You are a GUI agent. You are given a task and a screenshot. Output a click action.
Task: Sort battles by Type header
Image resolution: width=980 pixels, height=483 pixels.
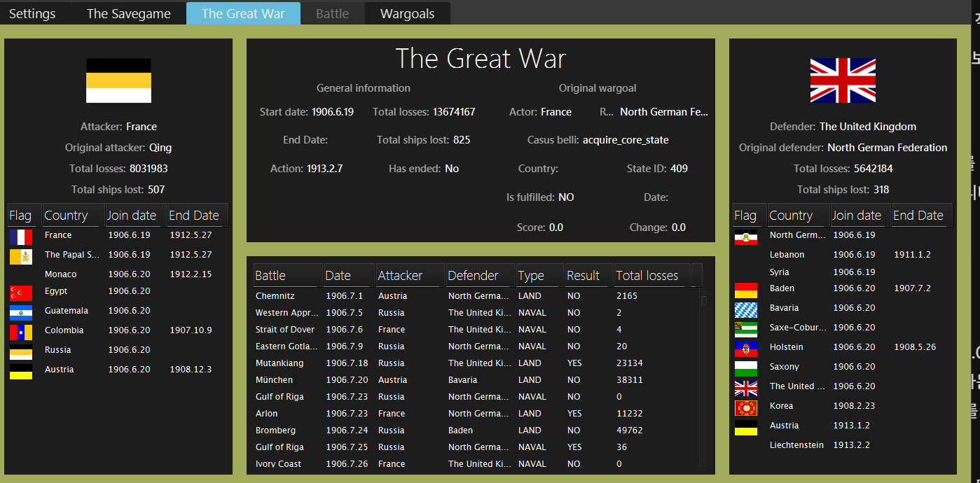pos(540,276)
